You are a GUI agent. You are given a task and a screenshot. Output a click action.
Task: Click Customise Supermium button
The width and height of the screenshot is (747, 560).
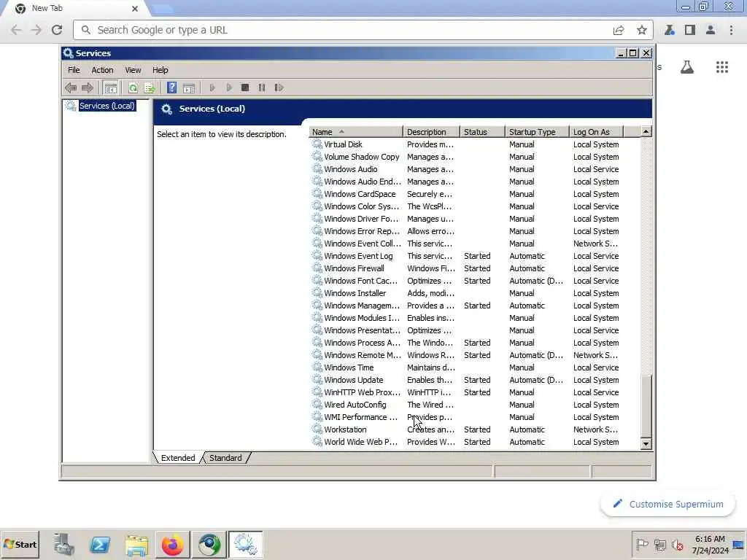point(668,505)
